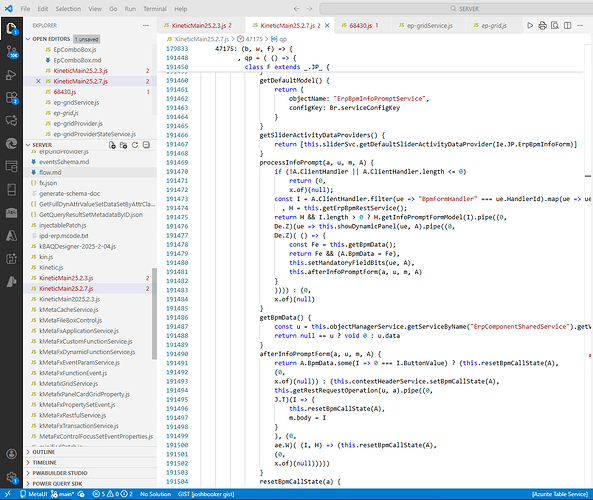593x500 pixels.
Task: Open the Terminal menu
Action: (154, 9)
